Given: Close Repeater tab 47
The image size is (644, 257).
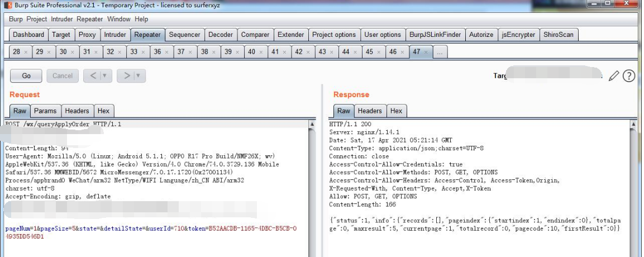Looking at the screenshot, I should click(426, 52).
